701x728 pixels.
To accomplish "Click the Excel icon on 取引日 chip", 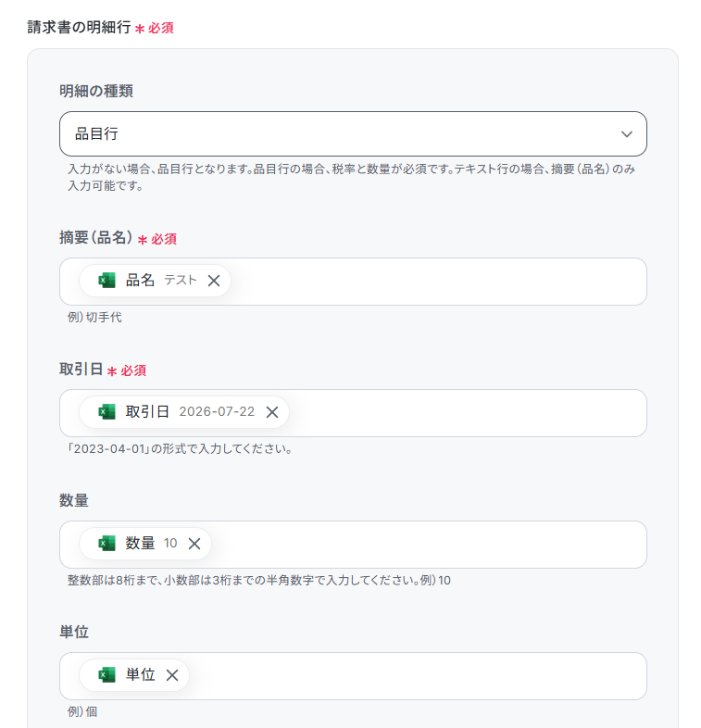I will pos(106,412).
